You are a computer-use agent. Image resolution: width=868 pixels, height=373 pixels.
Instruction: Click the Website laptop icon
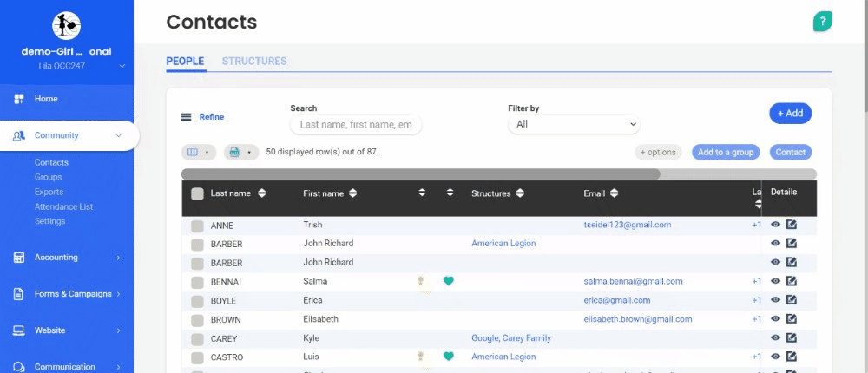[19, 330]
